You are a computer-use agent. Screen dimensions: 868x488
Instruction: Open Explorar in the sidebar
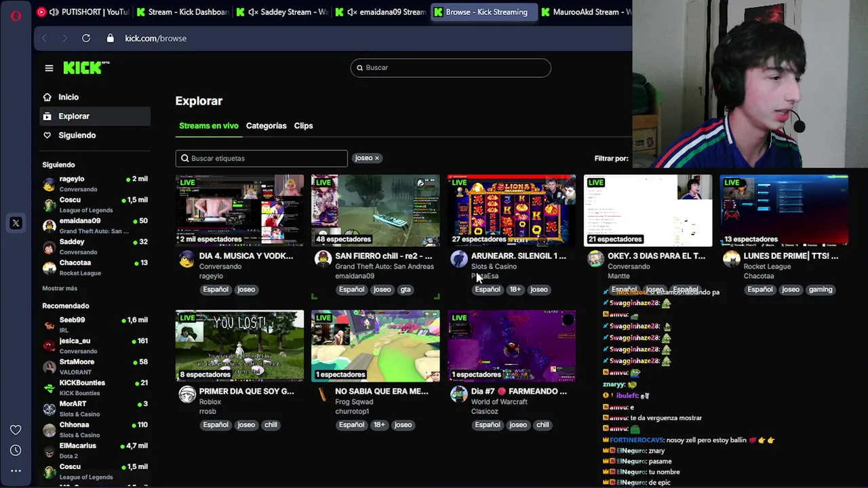(95, 116)
